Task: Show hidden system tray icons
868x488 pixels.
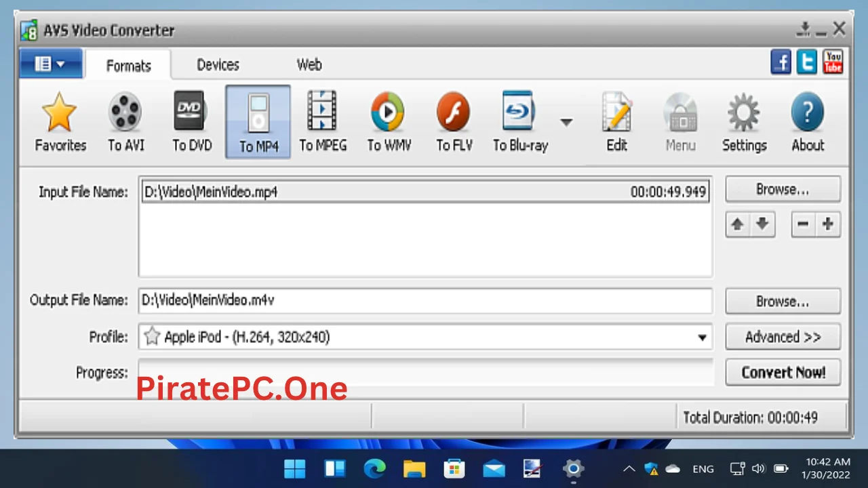Action: click(629, 468)
